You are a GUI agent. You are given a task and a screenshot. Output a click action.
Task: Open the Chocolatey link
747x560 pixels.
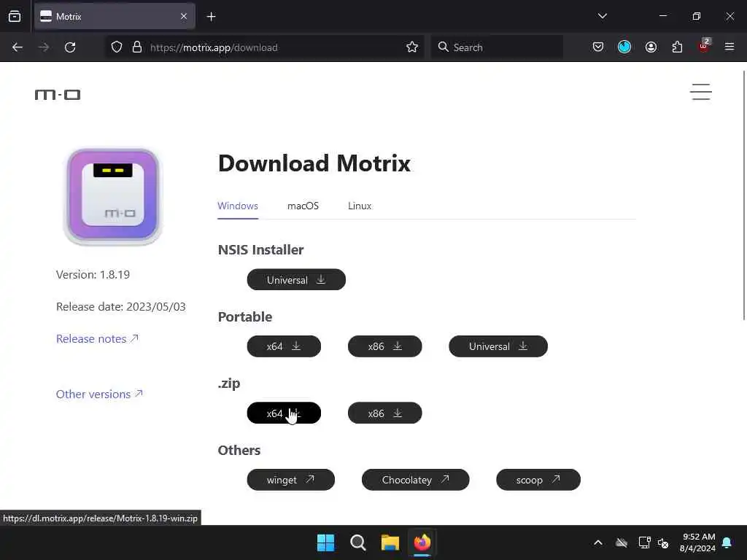415,480
